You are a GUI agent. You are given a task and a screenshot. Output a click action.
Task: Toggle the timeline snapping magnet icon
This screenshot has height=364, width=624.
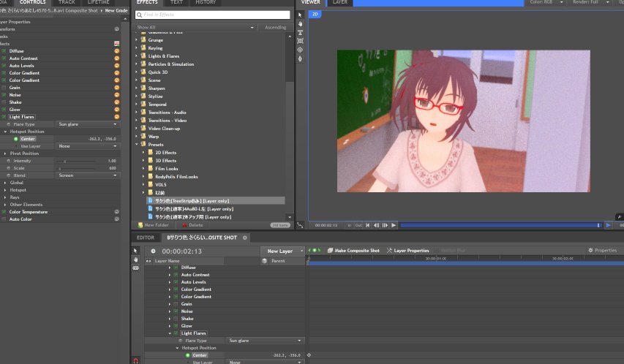tap(135, 360)
